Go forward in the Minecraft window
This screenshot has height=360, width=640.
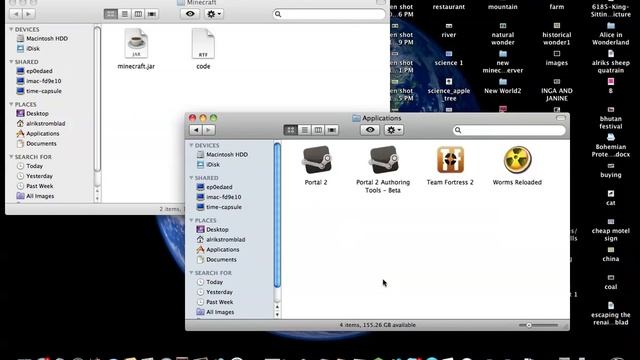click(x=29, y=14)
